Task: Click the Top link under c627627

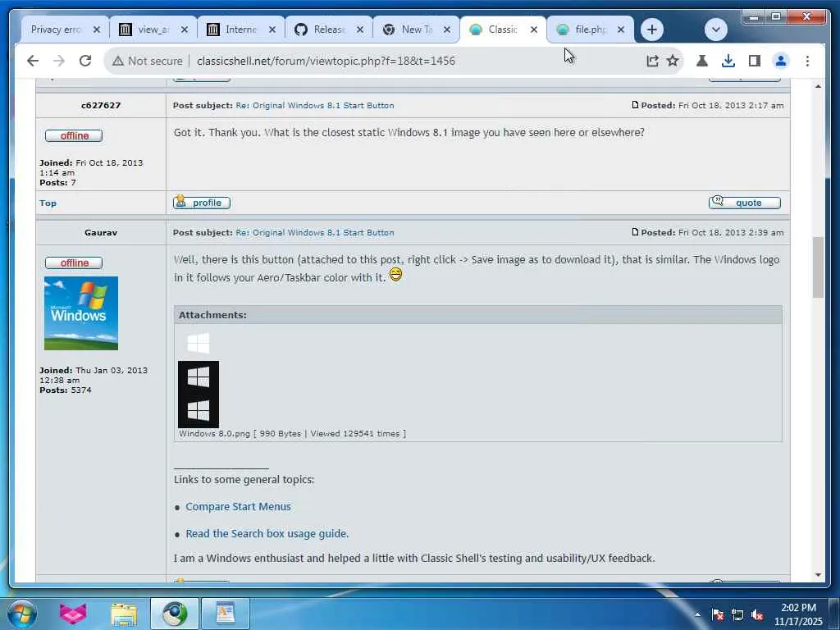Action: (48, 203)
